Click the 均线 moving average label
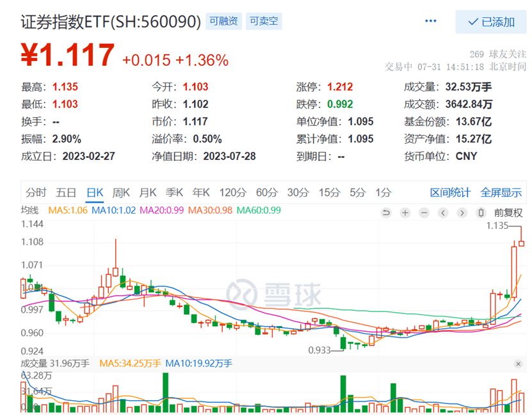532x415 pixels. point(30,210)
